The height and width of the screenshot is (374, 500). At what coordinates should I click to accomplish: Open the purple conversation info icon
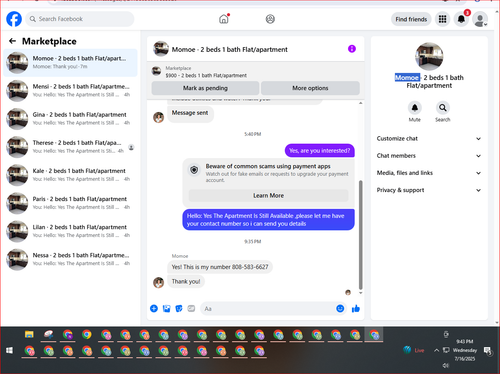[x=352, y=49]
